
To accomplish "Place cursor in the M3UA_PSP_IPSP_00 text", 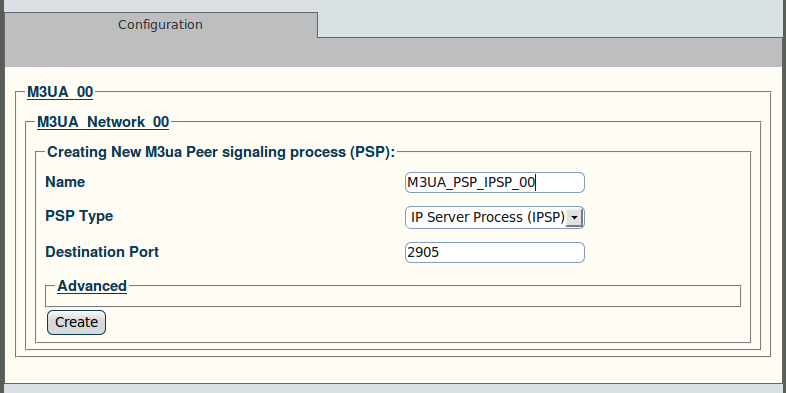I will click(471, 182).
